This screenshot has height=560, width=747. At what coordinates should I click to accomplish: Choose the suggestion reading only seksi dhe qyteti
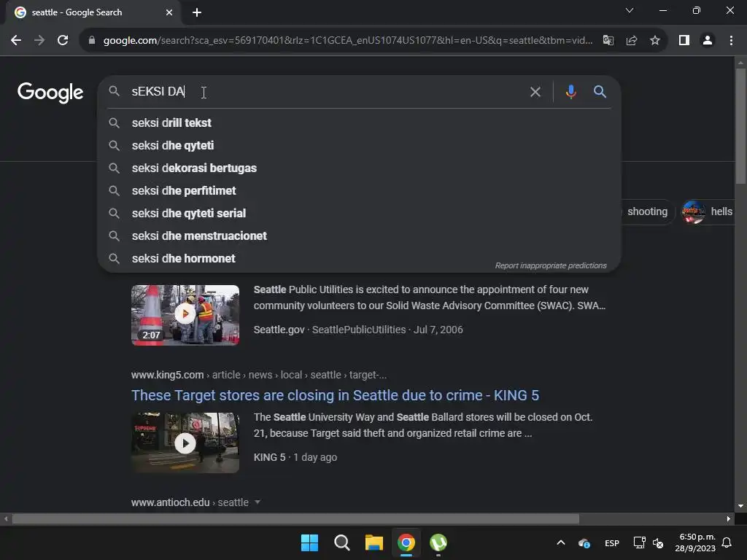(359, 145)
